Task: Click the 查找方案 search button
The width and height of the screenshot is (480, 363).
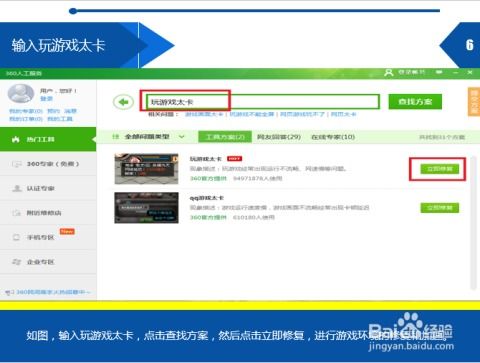Action: point(415,102)
